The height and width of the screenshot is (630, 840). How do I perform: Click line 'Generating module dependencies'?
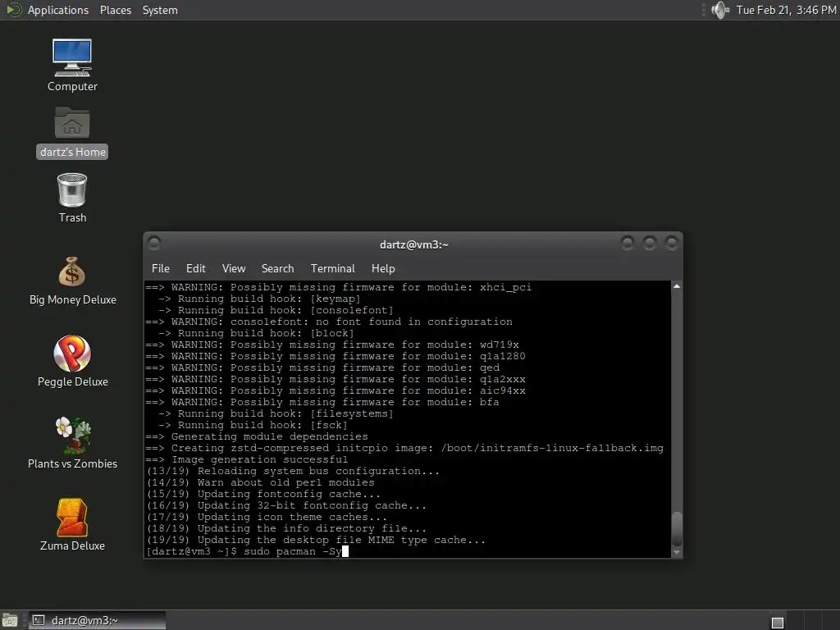coord(257,436)
